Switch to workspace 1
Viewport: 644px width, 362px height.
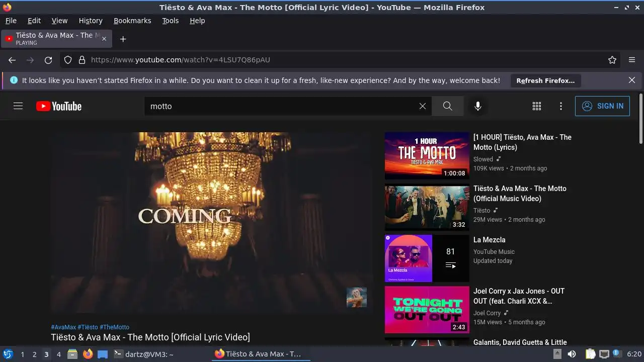pos(22,354)
